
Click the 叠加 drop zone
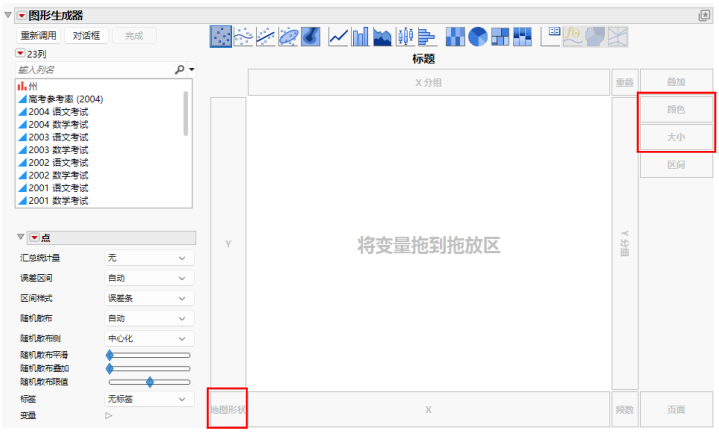tap(676, 82)
